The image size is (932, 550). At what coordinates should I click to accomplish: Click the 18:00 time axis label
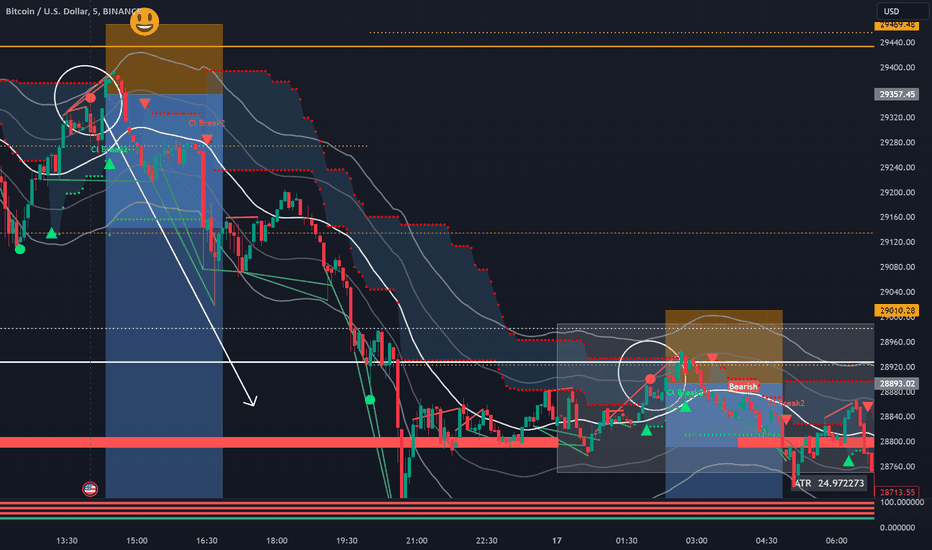[276, 540]
